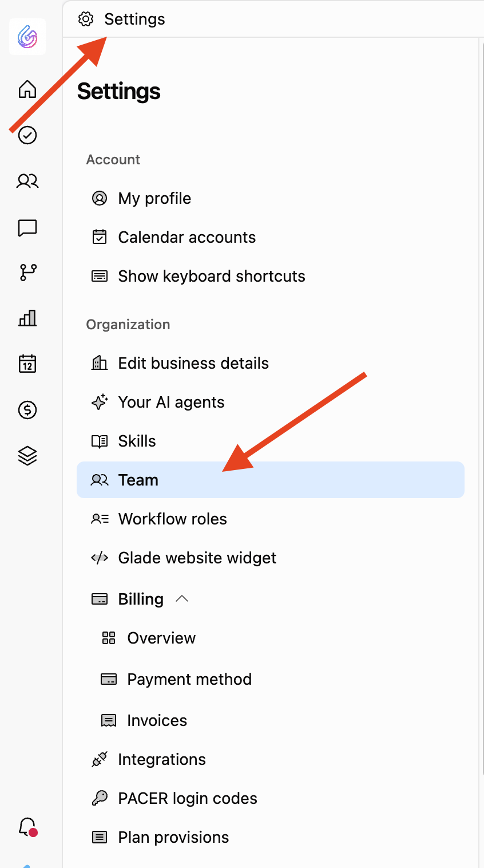The width and height of the screenshot is (484, 868).
Task: Open the Home icon in sidebar
Action: (27, 89)
